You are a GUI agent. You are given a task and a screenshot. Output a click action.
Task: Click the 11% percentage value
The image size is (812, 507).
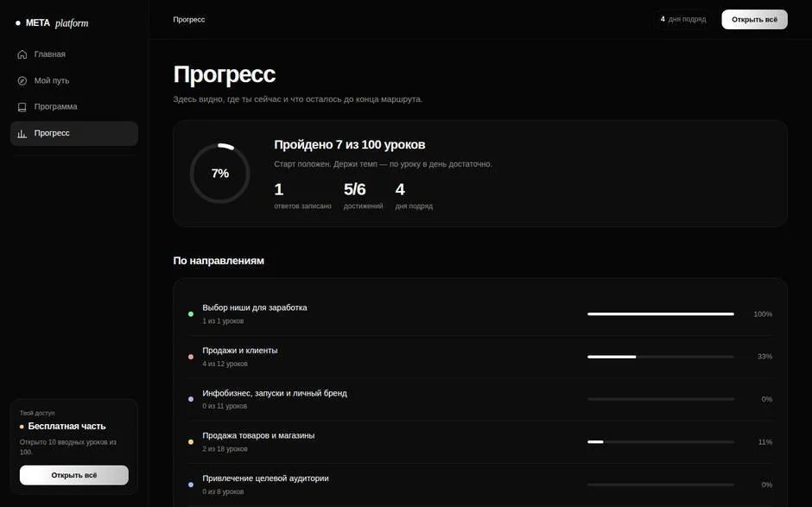(x=765, y=442)
